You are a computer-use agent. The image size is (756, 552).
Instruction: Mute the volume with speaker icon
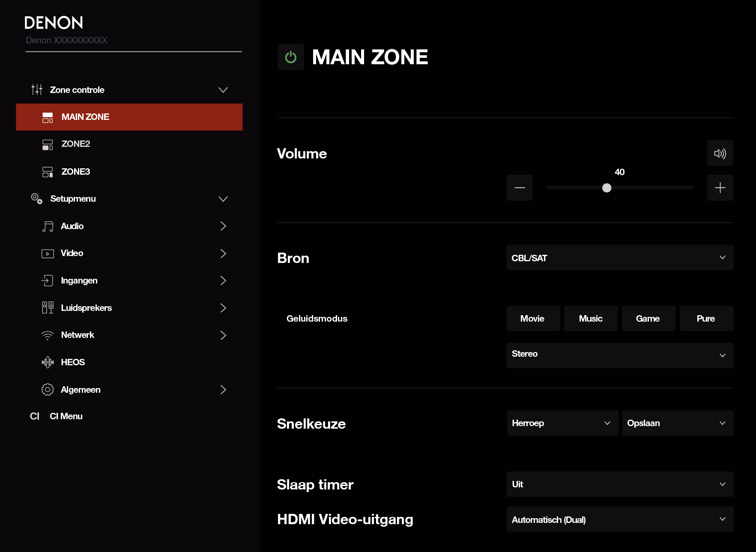coord(720,153)
